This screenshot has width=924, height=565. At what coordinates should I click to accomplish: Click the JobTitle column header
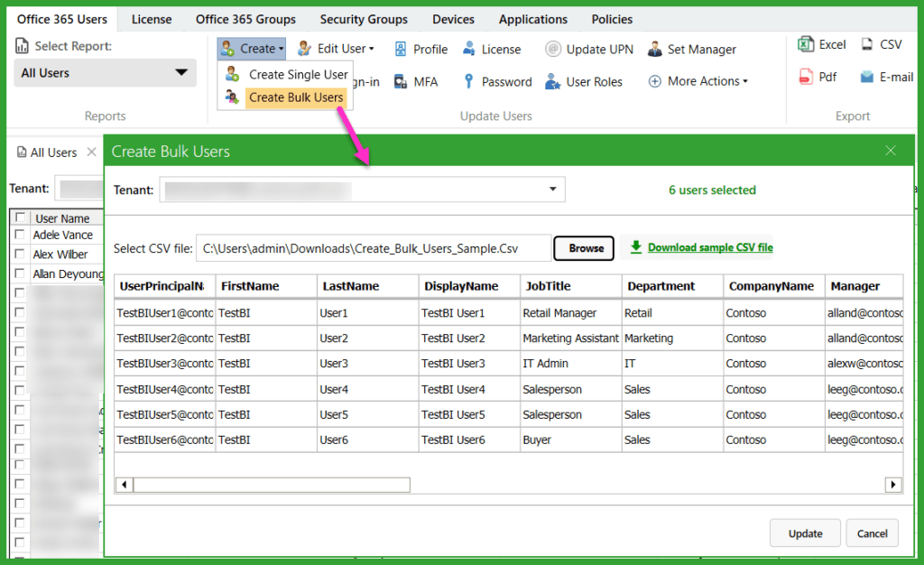pos(571,286)
